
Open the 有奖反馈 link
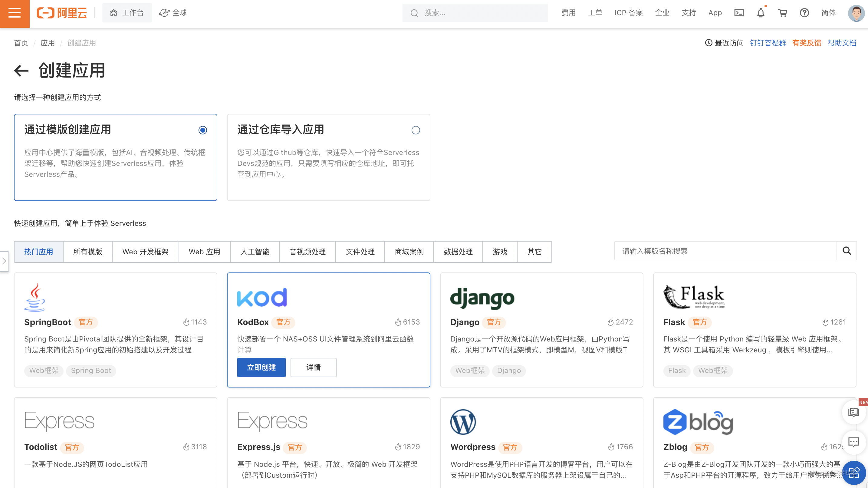(807, 43)
